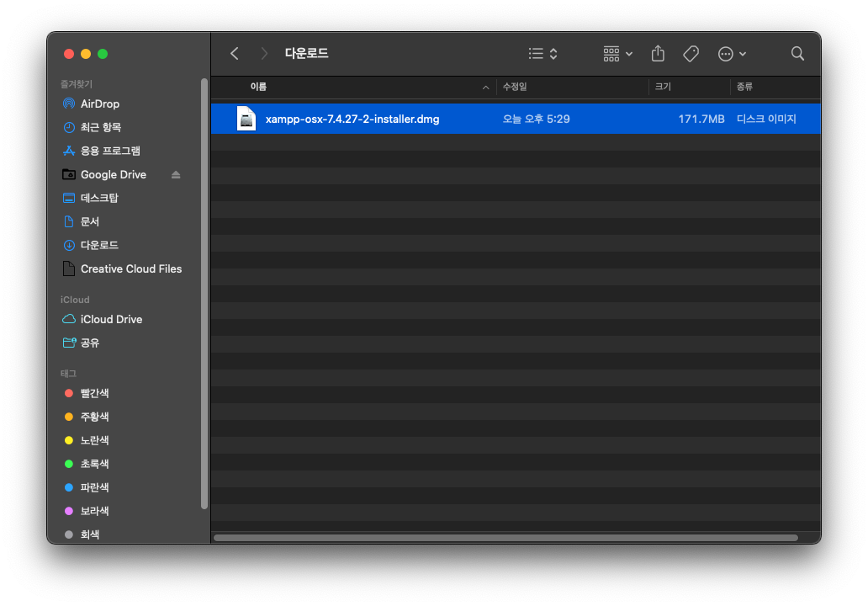Sort by the 종류 column header
This screenshot has height=606, width=868.
[744, 87]
